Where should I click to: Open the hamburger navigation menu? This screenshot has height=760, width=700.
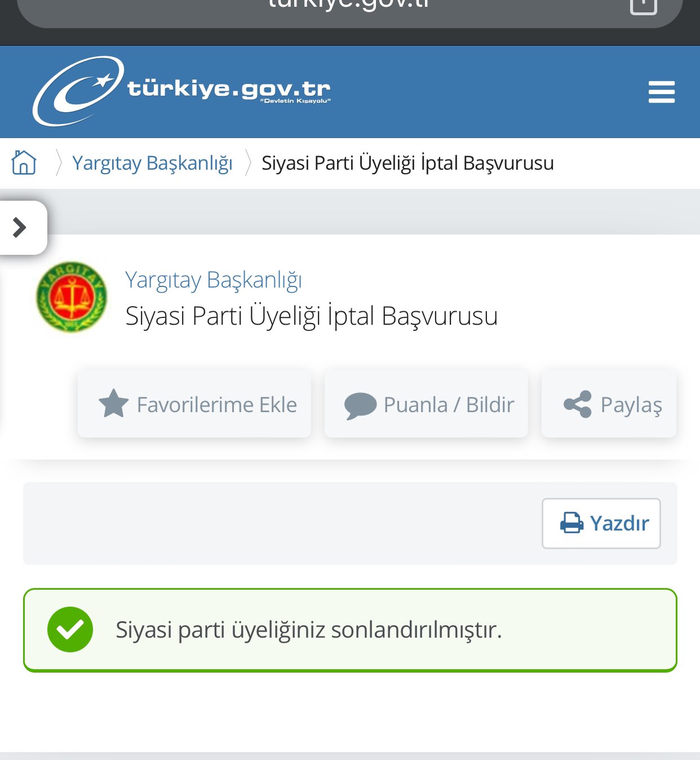tap(661, 92)
